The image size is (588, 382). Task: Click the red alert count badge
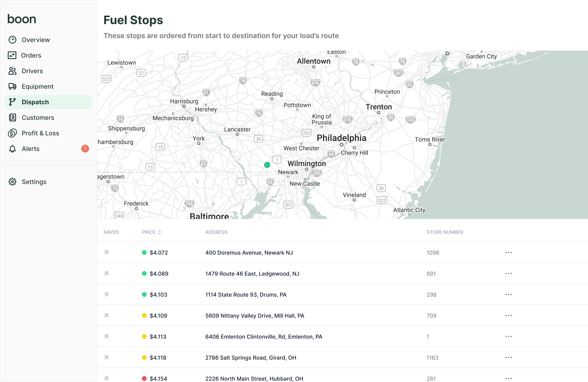[x=85, y=149]
